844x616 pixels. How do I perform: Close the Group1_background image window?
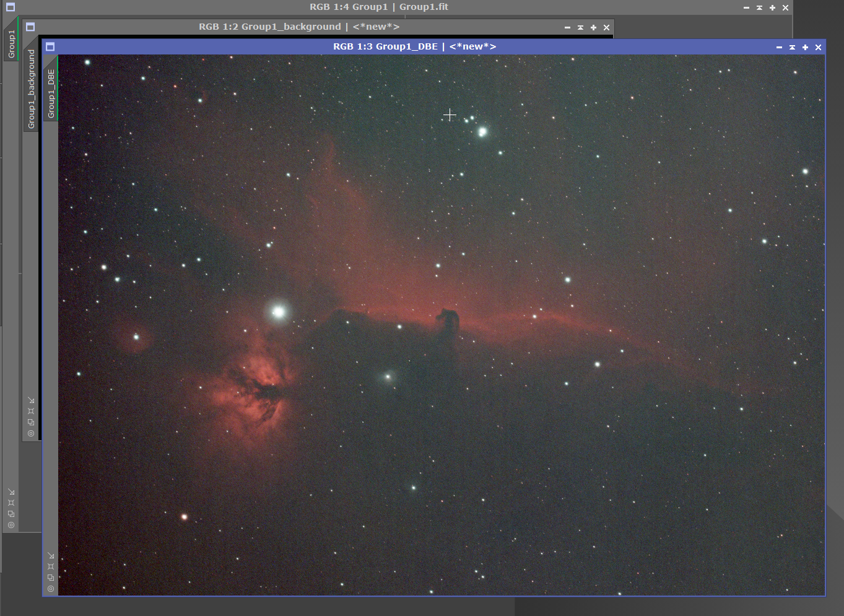606,27
